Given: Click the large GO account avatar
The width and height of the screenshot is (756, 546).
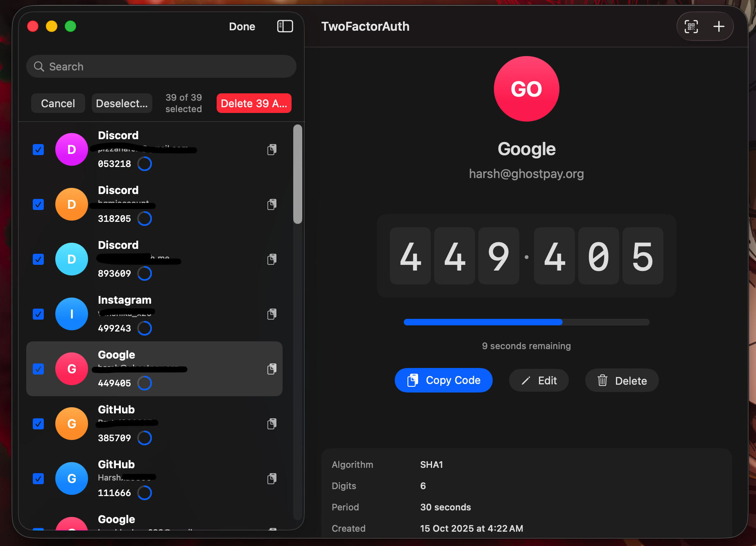Looking at the screenshot, I should coord(526,89).
